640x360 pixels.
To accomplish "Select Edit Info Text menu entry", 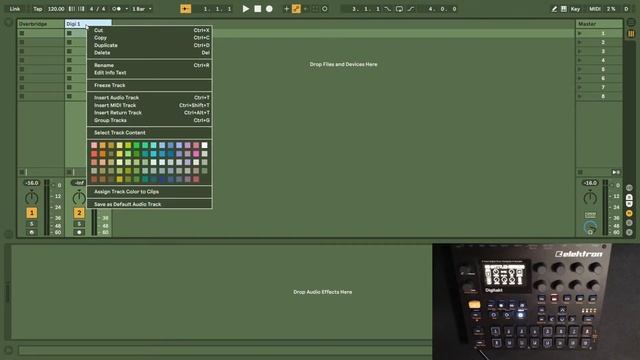I will click(x=149, y=73).
